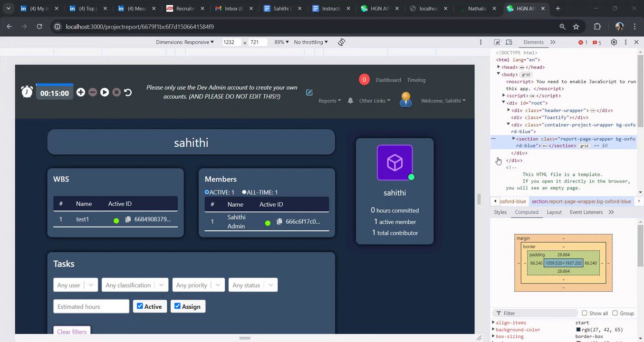
Task: Add time with the timer plus icon
Action: pos(81,92)
